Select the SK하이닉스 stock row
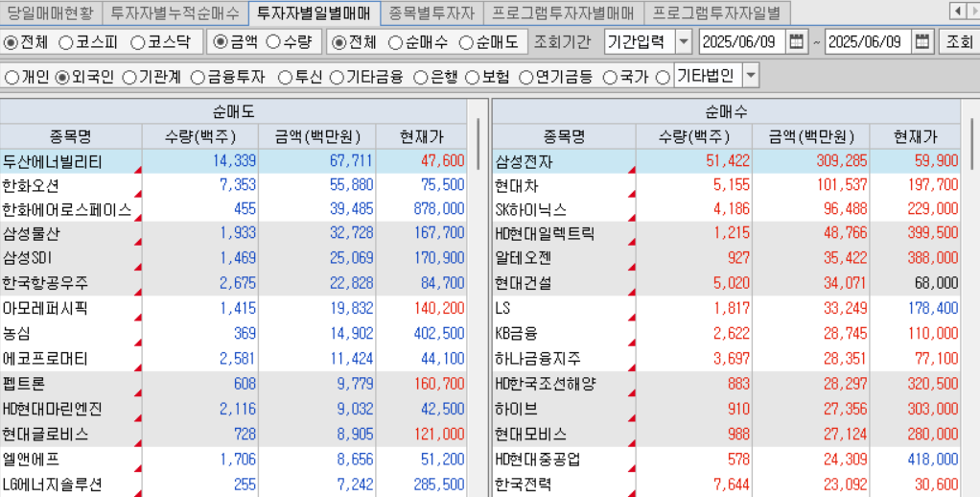 pos(727,209)
